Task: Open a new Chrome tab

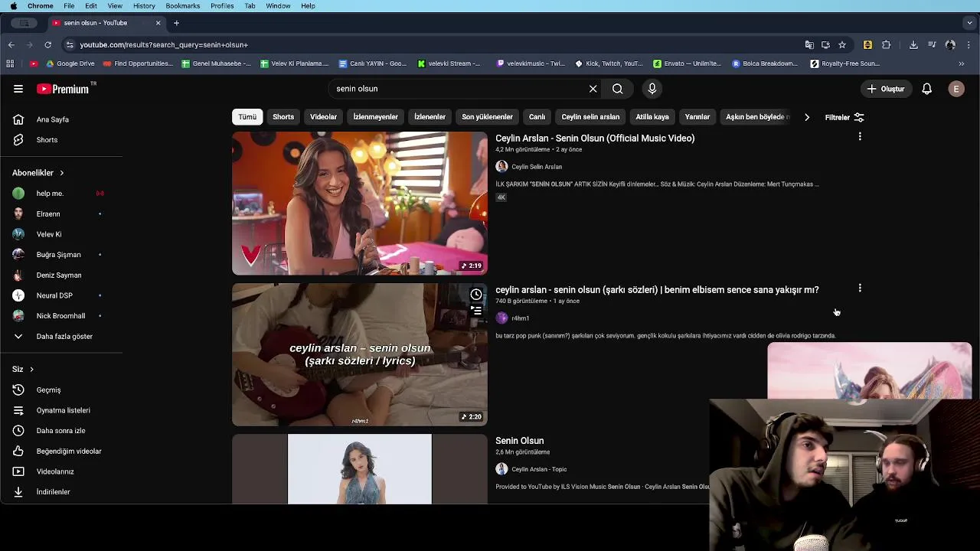Action: (x=176, y=23)
